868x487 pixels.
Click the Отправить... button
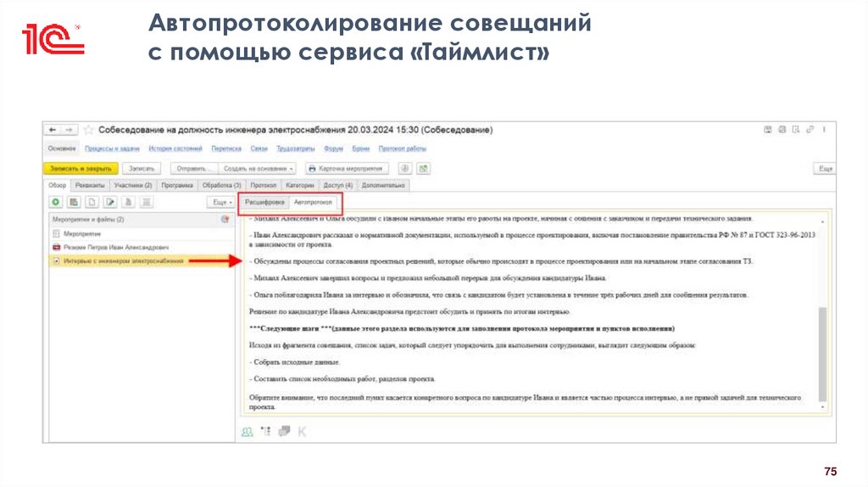coord(194,169)
